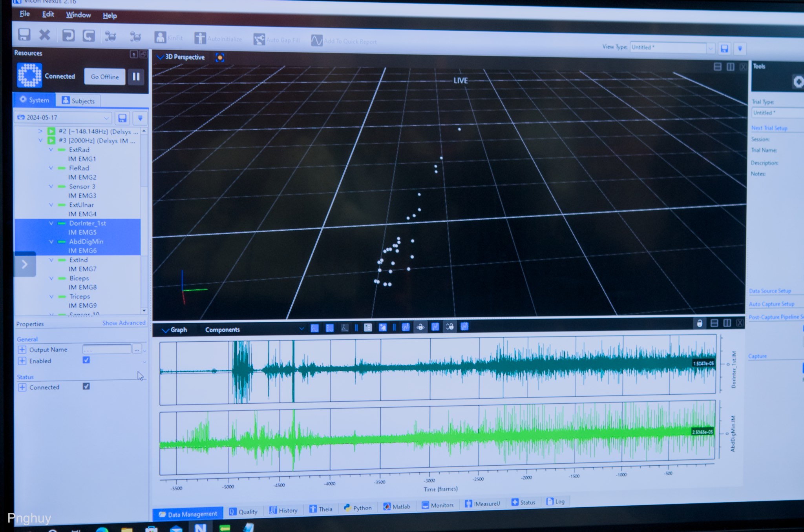Click the lock icon in Graph pane header
804x532 pixels.
point(699,323)
